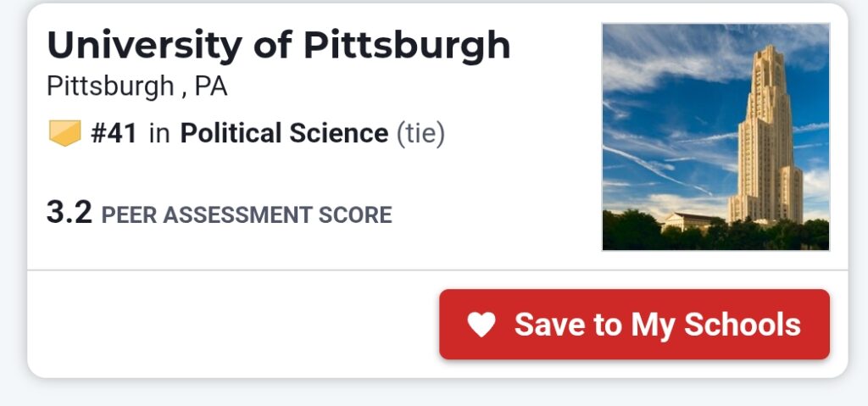Click the Political Science ranking category
The height and width of the screenshot is (406, 868).
click(284, 133)
